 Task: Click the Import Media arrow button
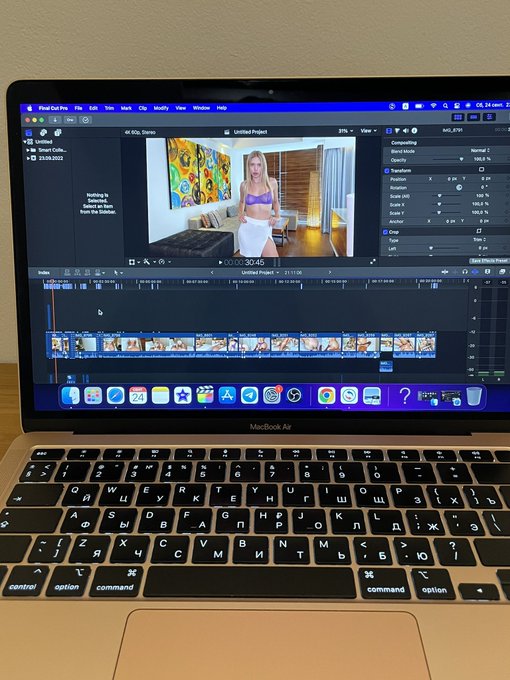tap(55, 120)
